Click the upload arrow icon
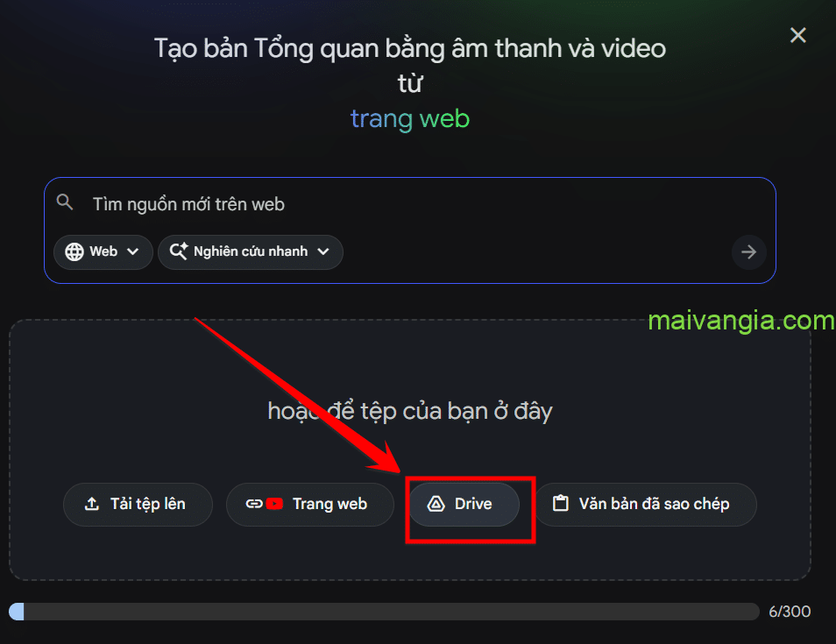The height and width of the screenshot is (644, 836). [x=92, y=504]
